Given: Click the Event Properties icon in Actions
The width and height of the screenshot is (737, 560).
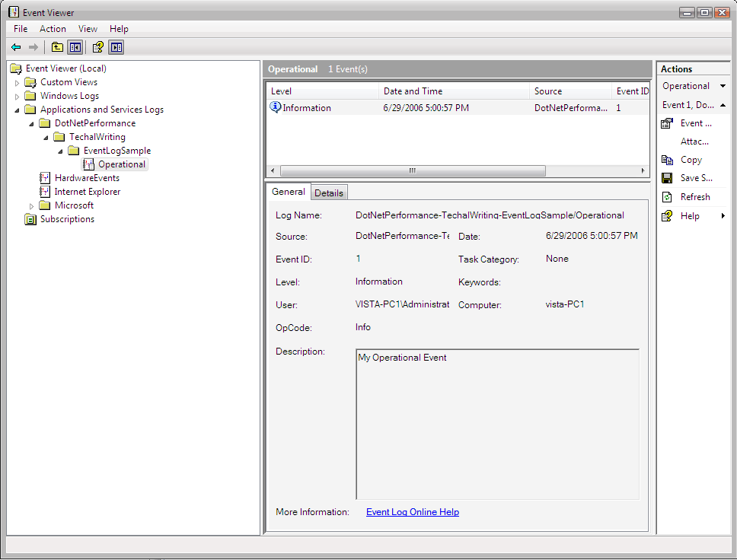Looking at the screenshot, I should click(667, 123).
